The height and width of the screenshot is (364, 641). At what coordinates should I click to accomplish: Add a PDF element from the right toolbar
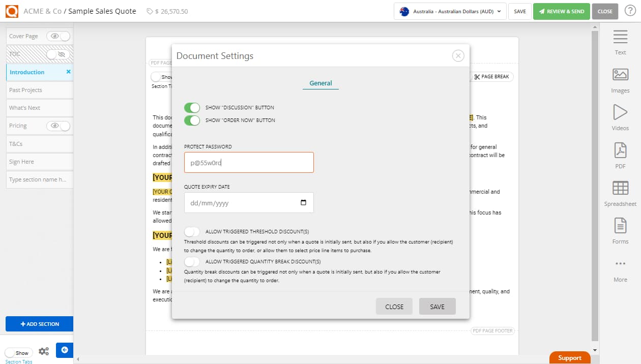tap(620, 153)
